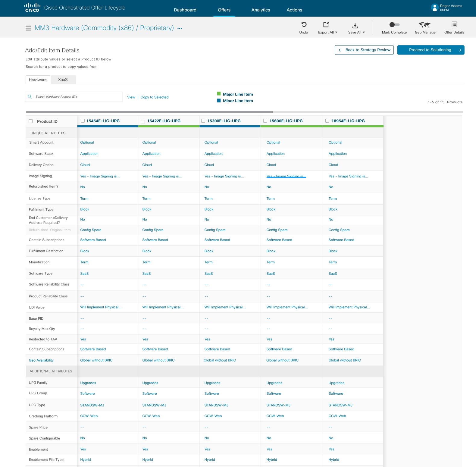The image size is (476, 467).
Task: Open the ellipsis menu beside offer title
Action: point(180,29)
